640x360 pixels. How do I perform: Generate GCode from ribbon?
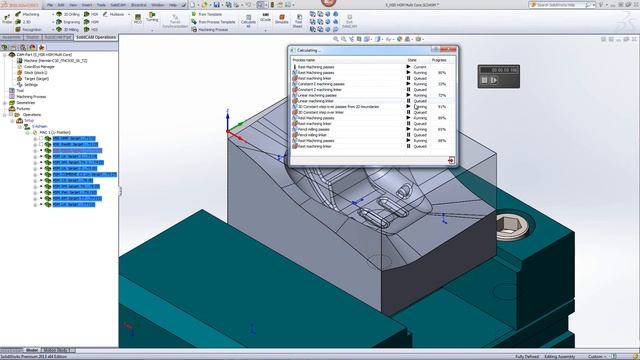tap(265, 17)
